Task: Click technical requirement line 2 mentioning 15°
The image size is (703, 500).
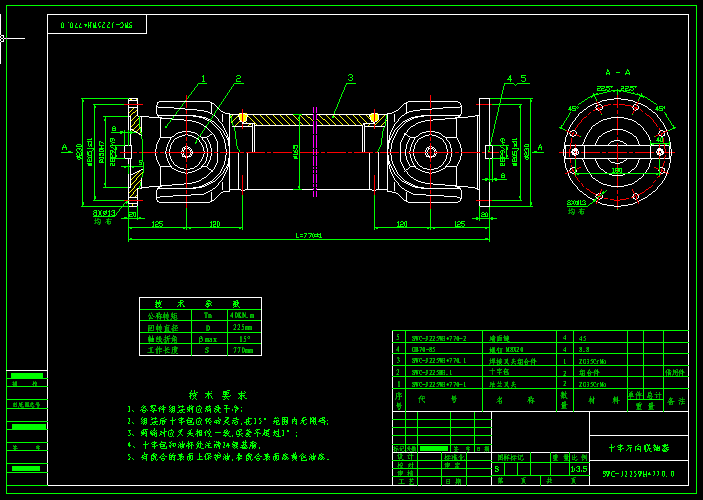Action: pos(228,421)
